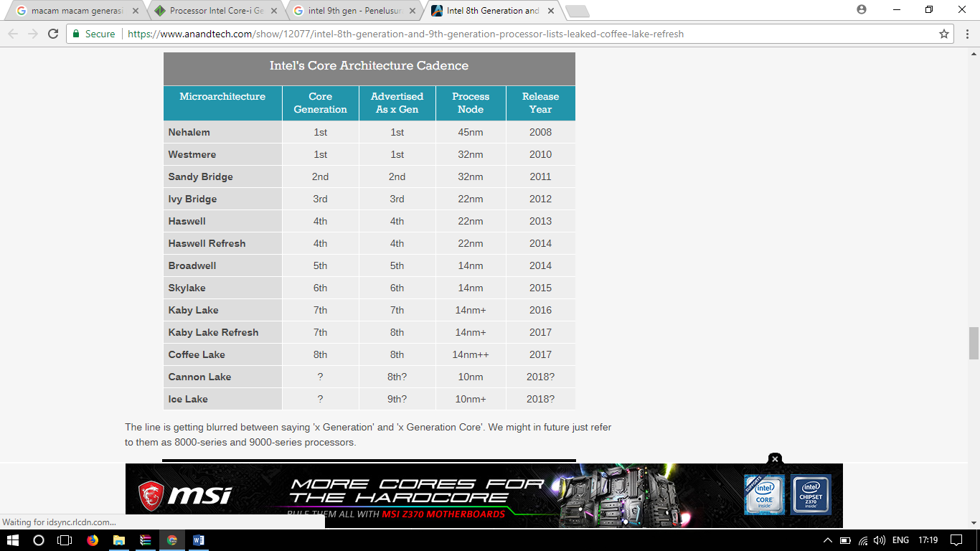Click the 'Ice Lake' row label
The image size is (980, 551).
(188, 399)
